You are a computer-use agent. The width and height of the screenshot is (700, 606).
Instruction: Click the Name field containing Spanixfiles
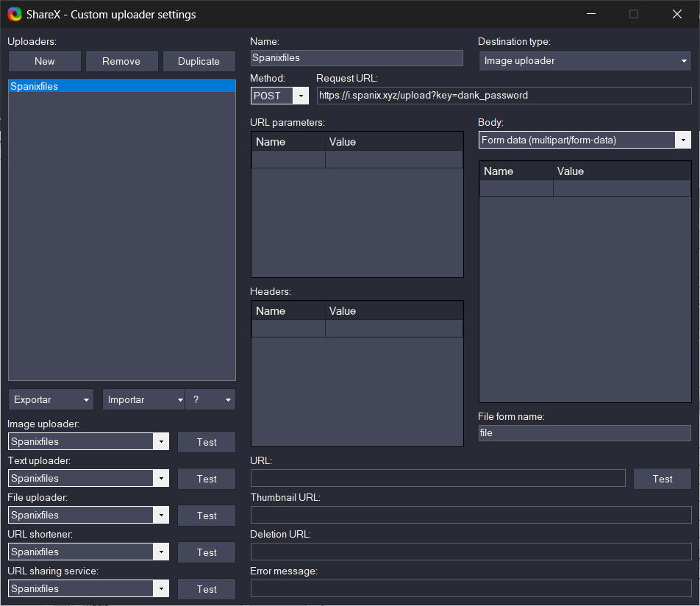click(357, 58)
